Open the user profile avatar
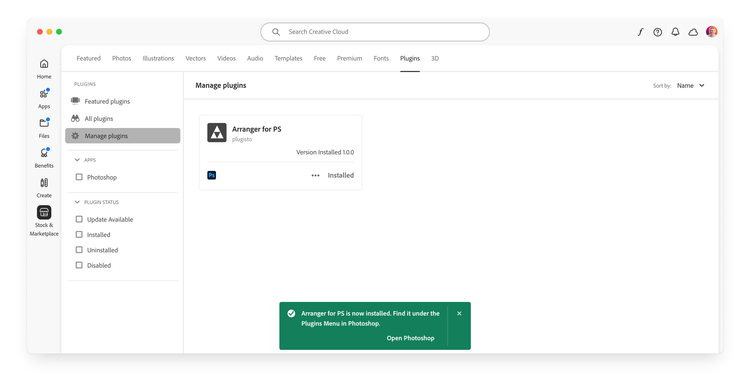750x389 pixels. (x=712, y=32)
